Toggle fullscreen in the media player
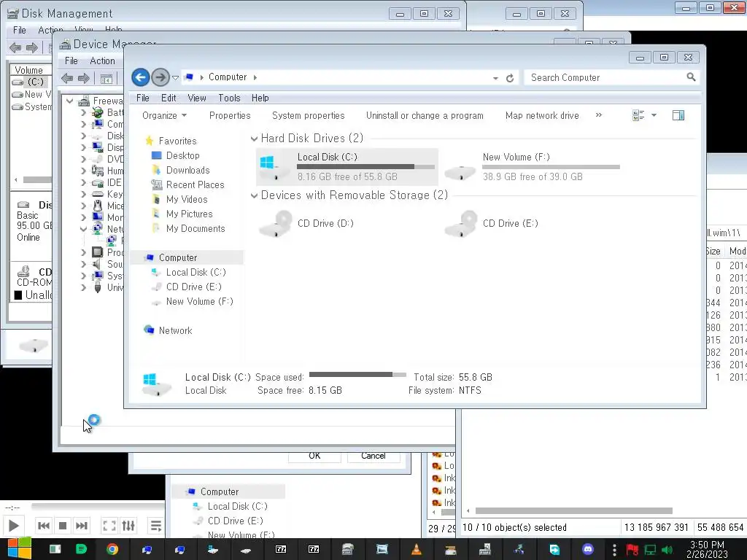747x560 pixels. click(x=109, y=526)
